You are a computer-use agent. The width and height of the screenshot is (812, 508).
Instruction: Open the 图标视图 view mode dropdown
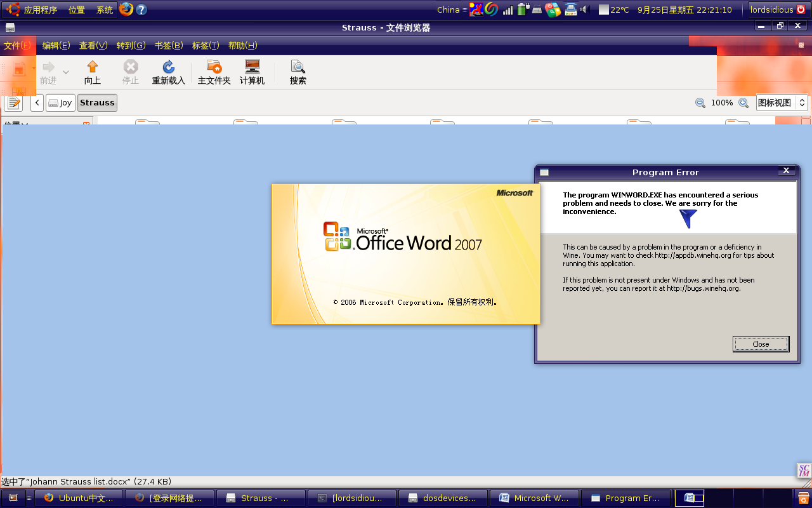[x=782, y=103]
